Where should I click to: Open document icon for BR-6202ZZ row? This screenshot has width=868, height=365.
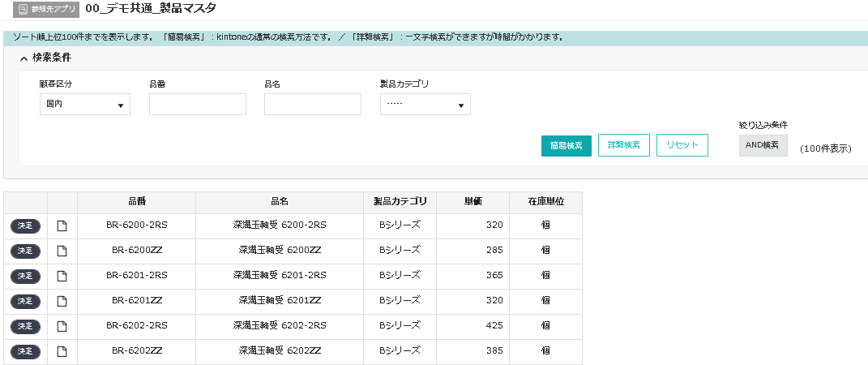coord(62,351)
